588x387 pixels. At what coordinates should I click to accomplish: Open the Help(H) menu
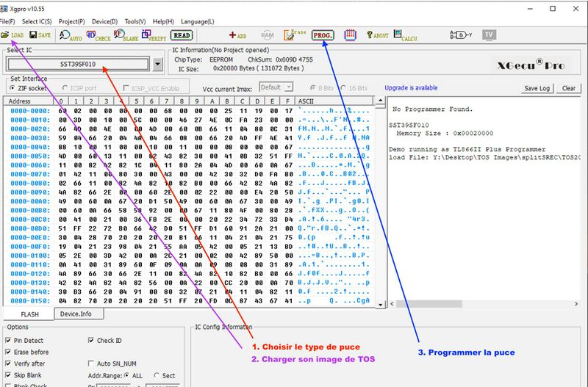(163, 22)
